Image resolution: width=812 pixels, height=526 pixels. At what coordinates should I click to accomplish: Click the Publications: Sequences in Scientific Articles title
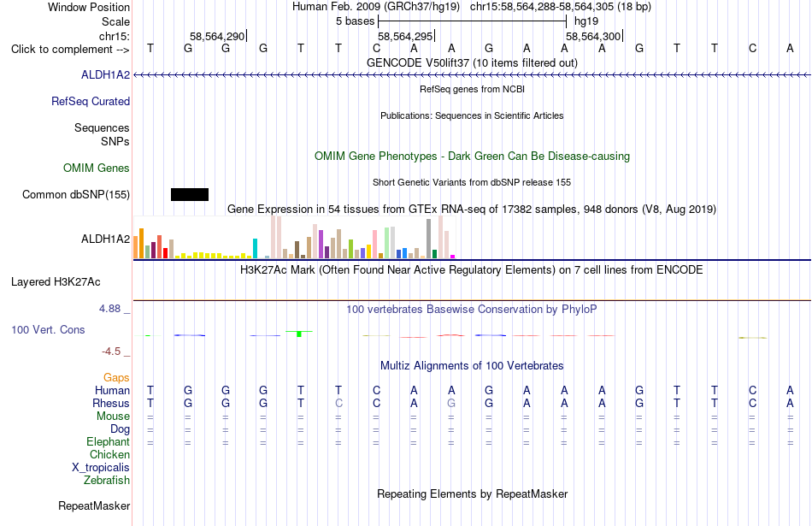click(x=472, y=115)
